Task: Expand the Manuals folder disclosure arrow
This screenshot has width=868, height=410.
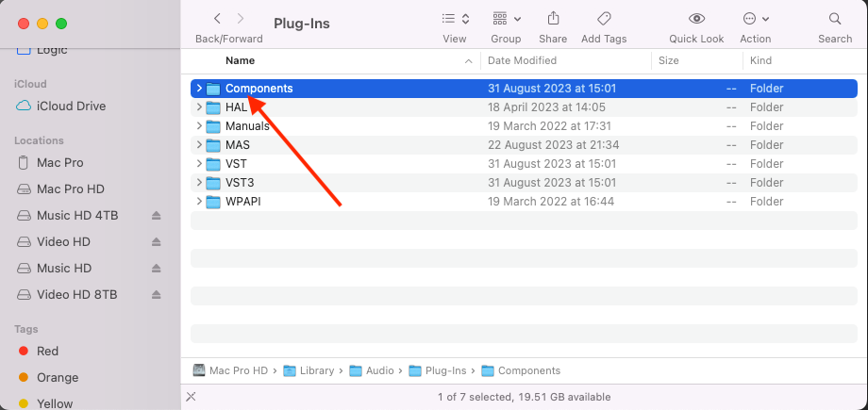Action: [199, 126]
